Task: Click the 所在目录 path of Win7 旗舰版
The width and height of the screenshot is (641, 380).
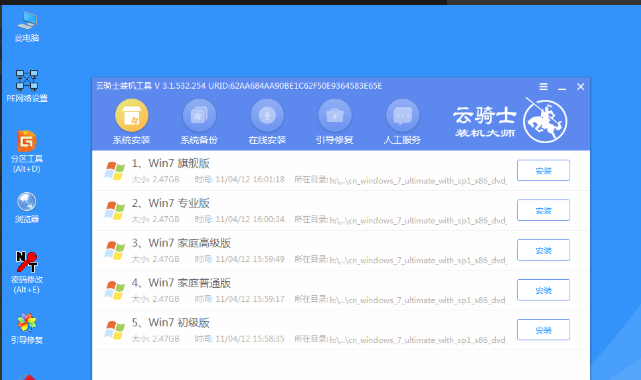Action: pyautogui.click(x=401, y=180)
